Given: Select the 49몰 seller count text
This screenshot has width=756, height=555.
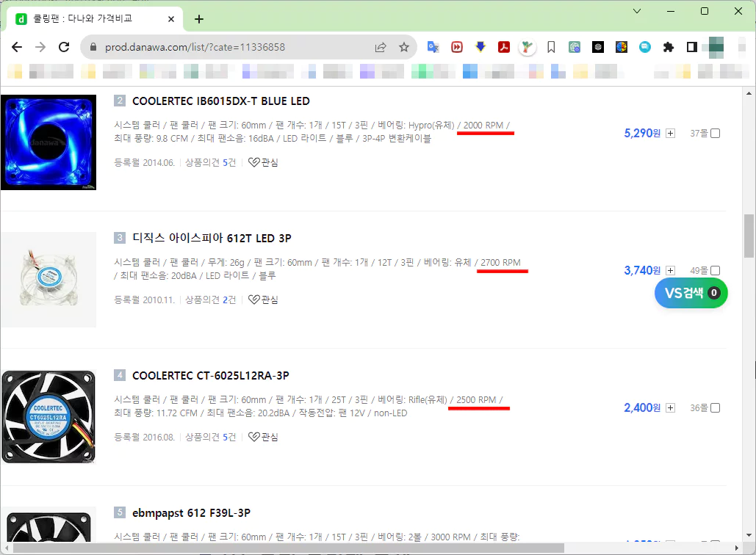Looking at the screenshot, I should click(699, 271).
